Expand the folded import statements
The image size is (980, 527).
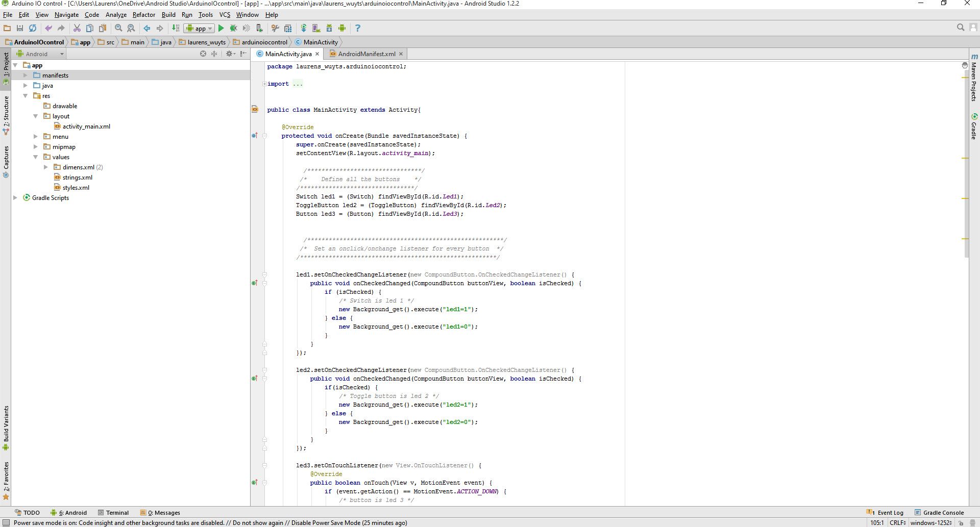[264, 84]
